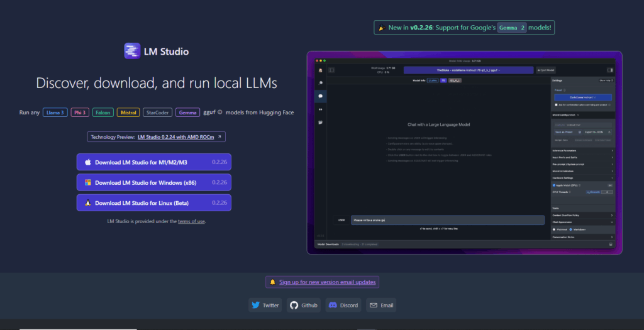Click the party popper icon in the banner
Screen dimensions: 644x330
(x=382, y=28)
